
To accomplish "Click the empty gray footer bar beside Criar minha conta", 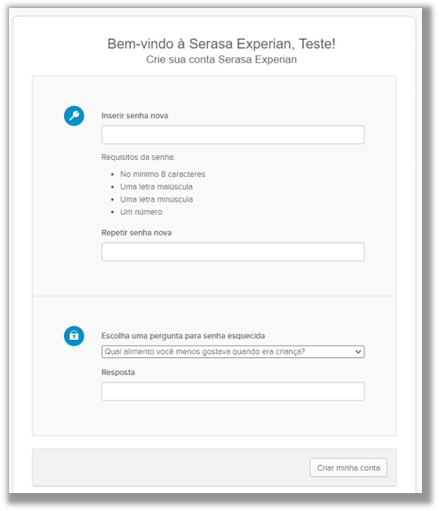I will point(171,468).
